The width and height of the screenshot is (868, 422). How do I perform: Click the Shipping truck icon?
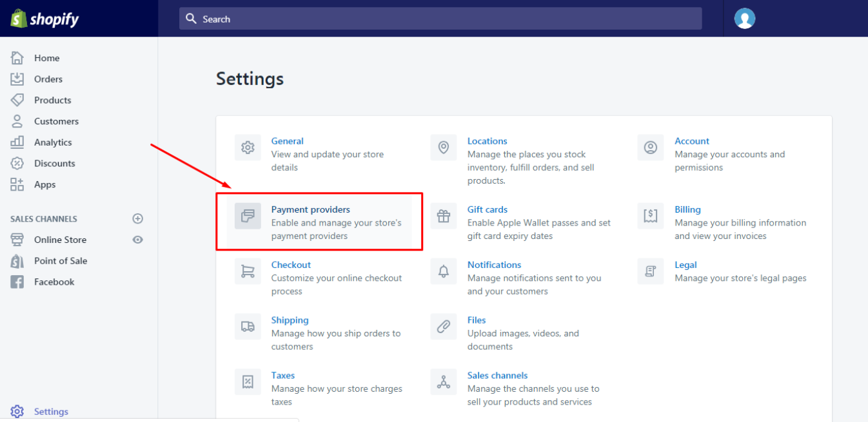tap(248, 327)
